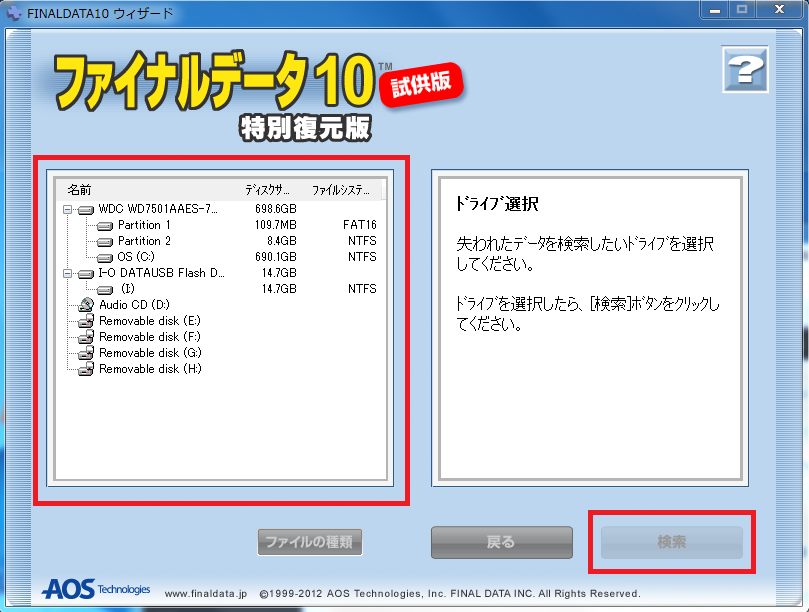Choose Removable disk (F:)
809x612 pixels.
[150, 337]
